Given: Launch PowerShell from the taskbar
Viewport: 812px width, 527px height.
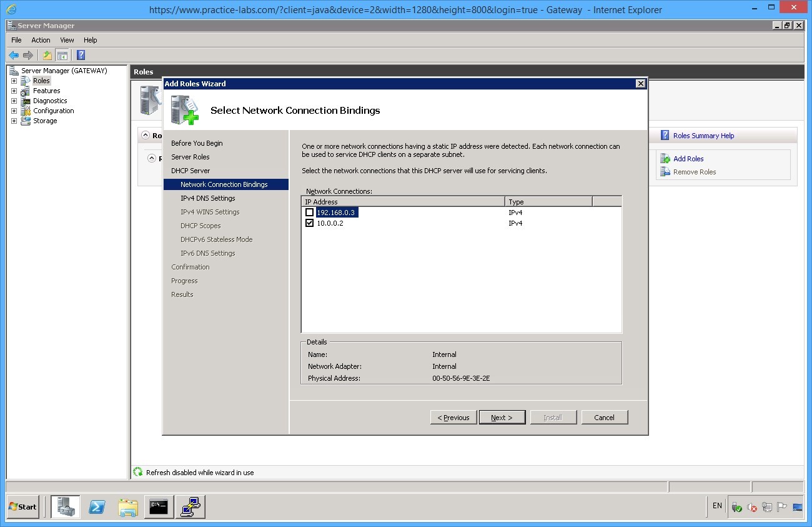Looking at the screenshot, I should pyautogui.click(x=97, y=506).
